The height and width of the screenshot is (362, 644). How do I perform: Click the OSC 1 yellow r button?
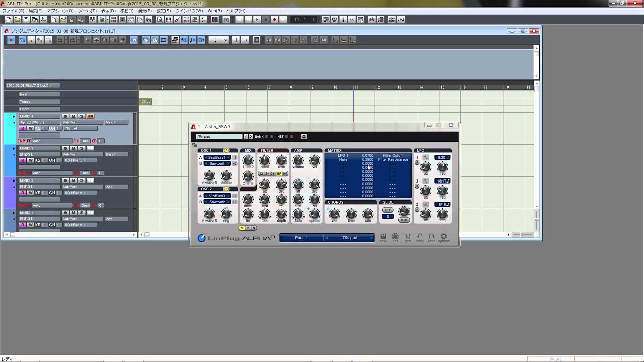click(x=226, y=151)
